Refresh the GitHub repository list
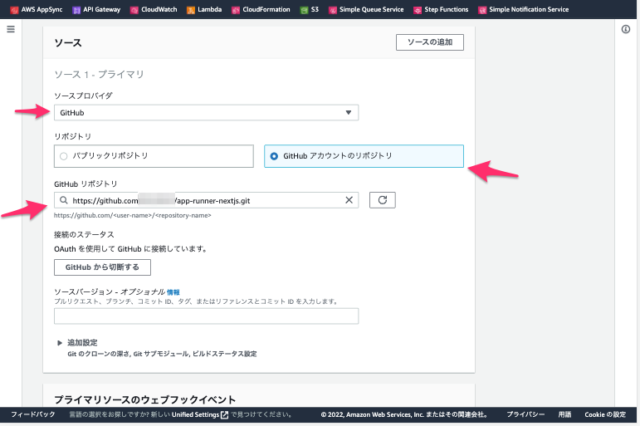 [382, 200]
